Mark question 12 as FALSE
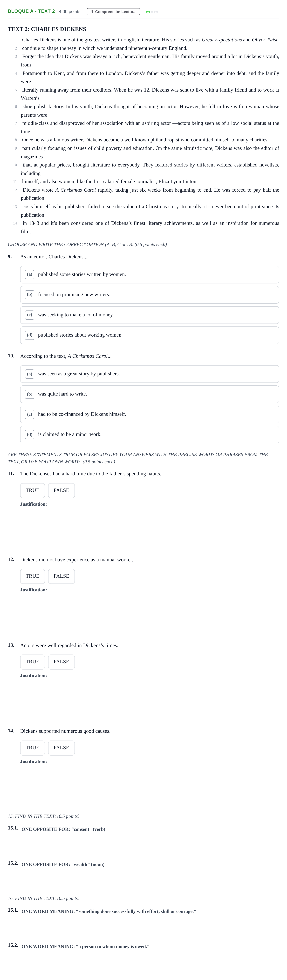Screen dimensions: 287x980 [x=61, y=576]
